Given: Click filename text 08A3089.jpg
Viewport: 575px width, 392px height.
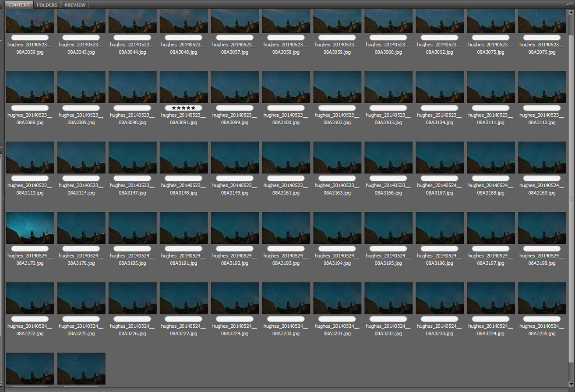Looking at the screenshot, I should pos(81,122).
